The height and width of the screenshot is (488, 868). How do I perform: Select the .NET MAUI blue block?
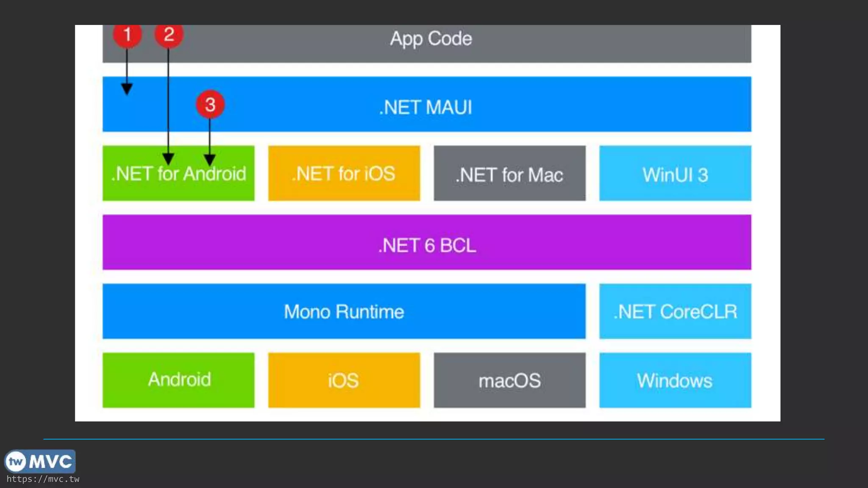426,107
